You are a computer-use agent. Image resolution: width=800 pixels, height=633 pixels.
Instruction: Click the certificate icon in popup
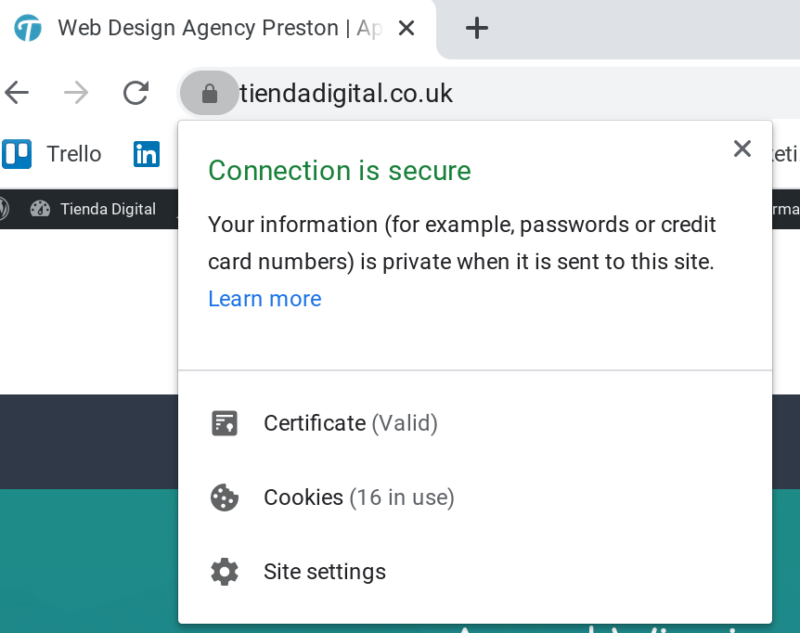(x=224, y=423)
